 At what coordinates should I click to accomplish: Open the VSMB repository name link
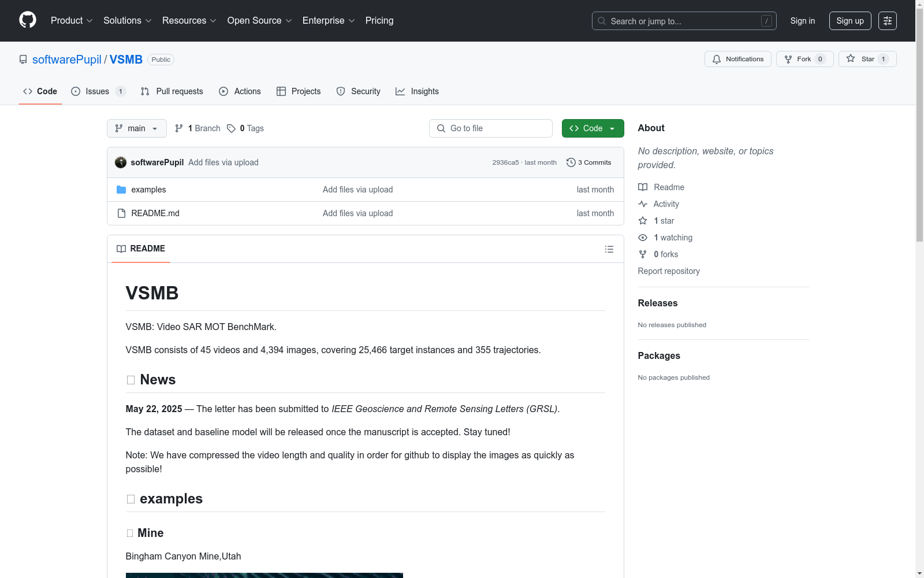point(126,60)
